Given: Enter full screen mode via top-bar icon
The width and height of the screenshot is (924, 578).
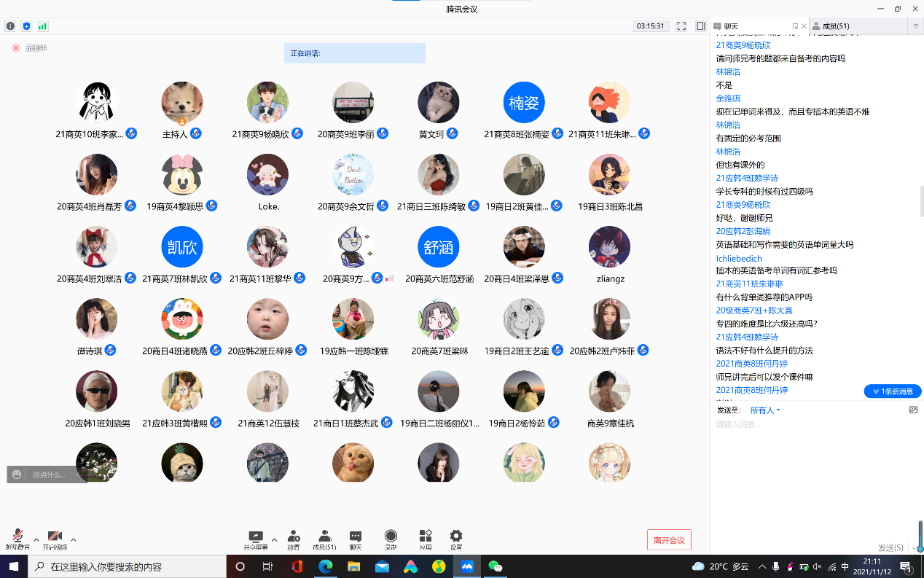Looking at the screenshot, I should [681, 26].
